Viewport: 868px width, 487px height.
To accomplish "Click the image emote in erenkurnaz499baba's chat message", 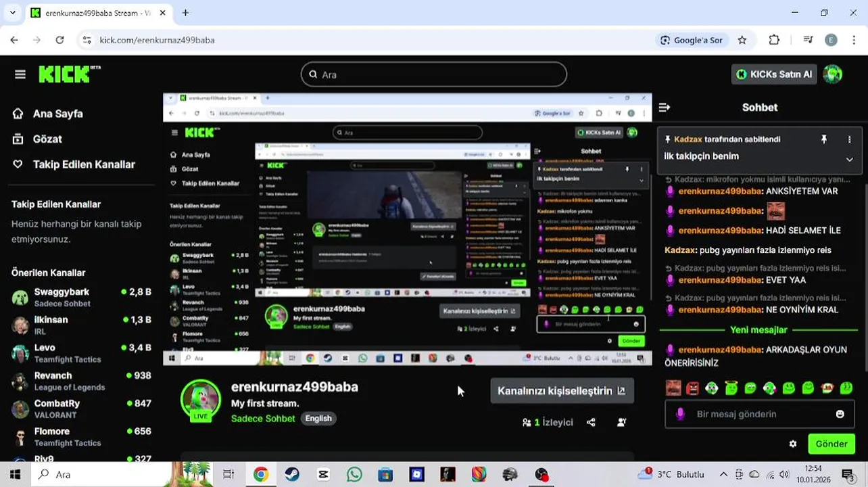I will tap(775, 211).
